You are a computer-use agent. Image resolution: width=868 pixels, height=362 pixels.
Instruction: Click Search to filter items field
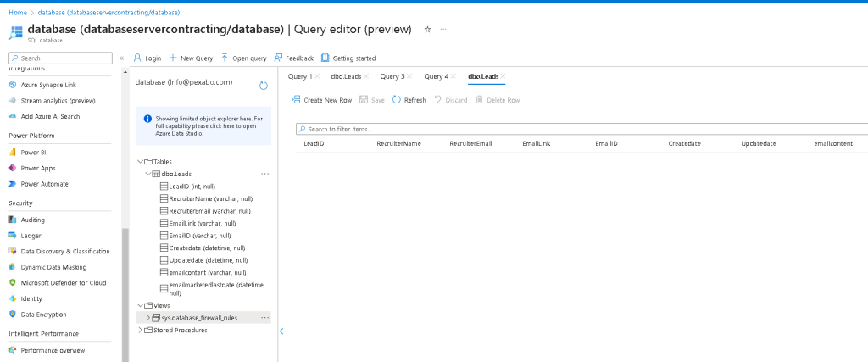click(x=581, y=129)
